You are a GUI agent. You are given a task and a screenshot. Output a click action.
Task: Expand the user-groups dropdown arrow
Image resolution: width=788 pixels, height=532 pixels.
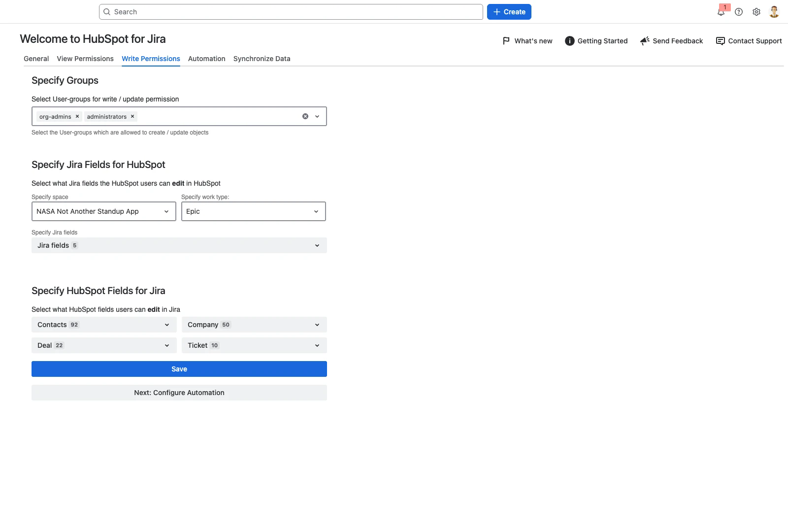pyautogui.click(x=317, y=116)
